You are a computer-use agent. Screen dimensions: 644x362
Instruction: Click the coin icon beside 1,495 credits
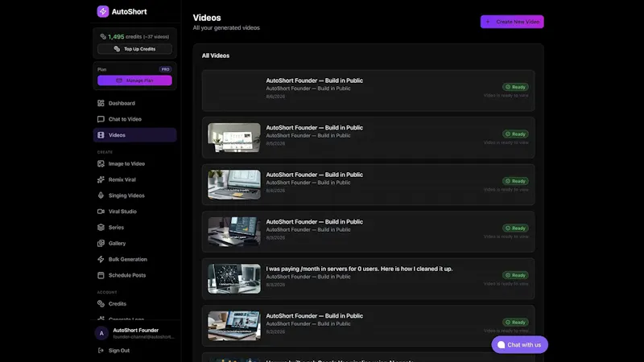coord(103,36)
